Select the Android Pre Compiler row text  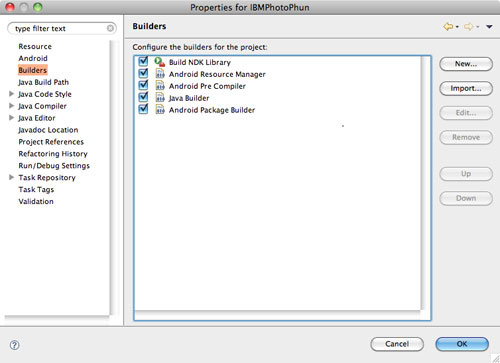coord(207,86)
